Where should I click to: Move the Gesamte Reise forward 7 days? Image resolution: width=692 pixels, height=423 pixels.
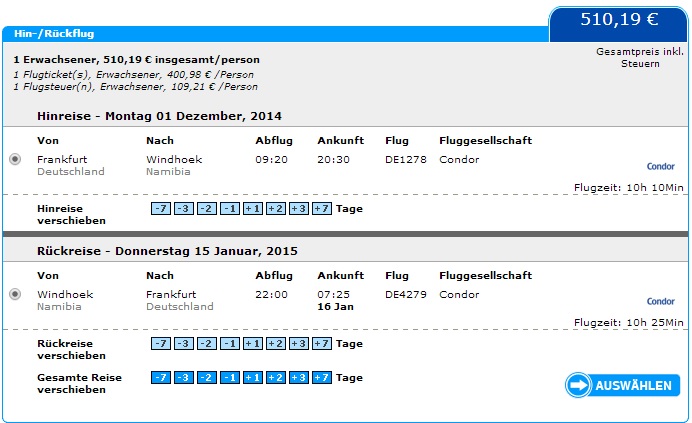point(322,378)
